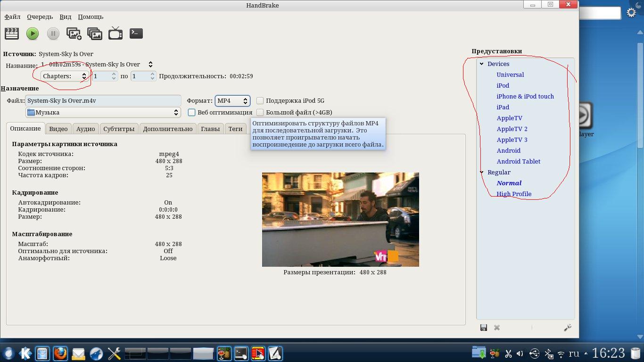Open the Очередь menu

(x=40, y=16)
